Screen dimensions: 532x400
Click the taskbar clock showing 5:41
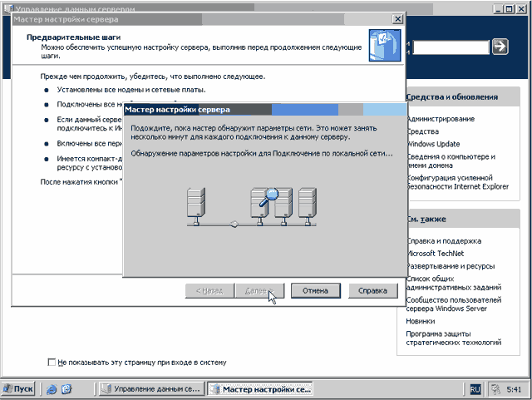pyautogui.click(x=514, y=389)
